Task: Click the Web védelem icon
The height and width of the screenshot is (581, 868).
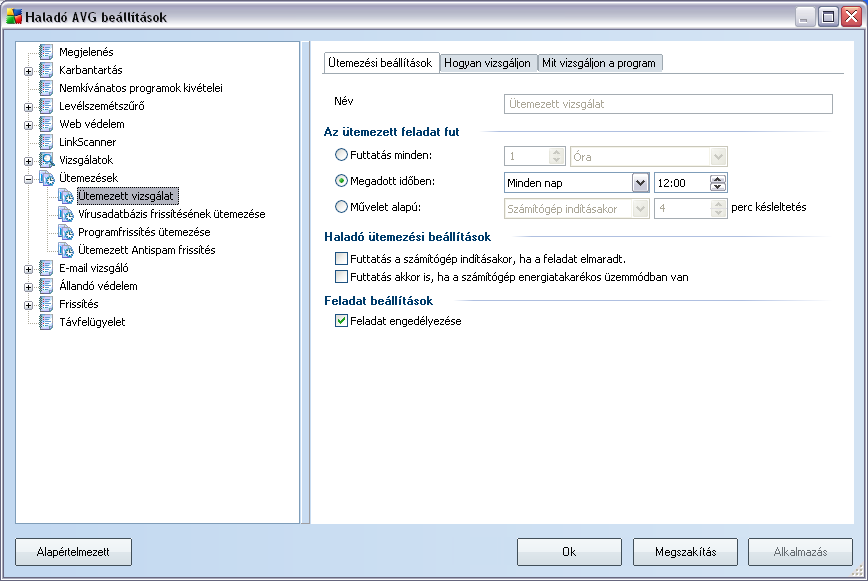Action: click(x=46, y=124)
